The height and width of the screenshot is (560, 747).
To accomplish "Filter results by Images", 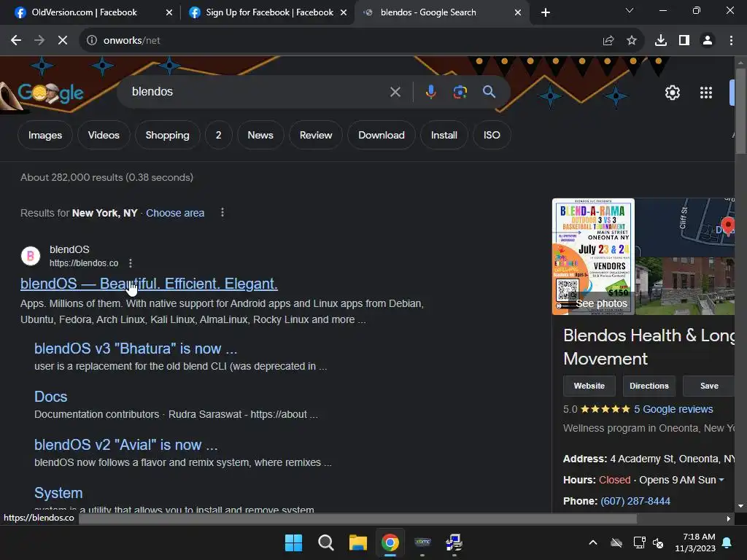I will [x=45, y=135].
